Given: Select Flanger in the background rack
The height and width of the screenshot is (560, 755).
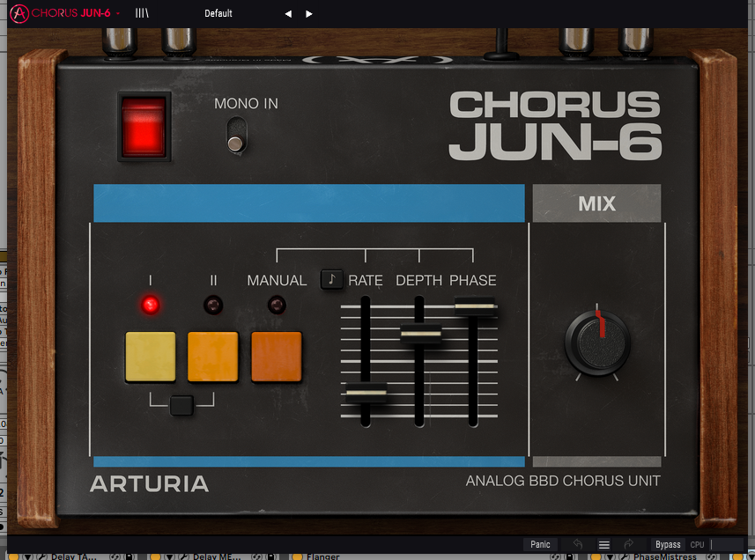Looking at the screenshot, I should (x=322, y=556).
